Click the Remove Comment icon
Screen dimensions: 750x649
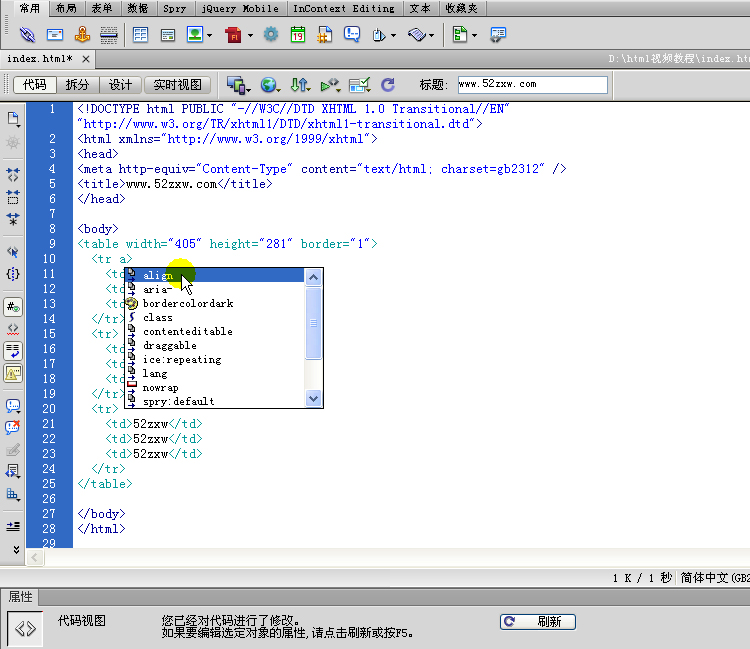coord(12,427)
